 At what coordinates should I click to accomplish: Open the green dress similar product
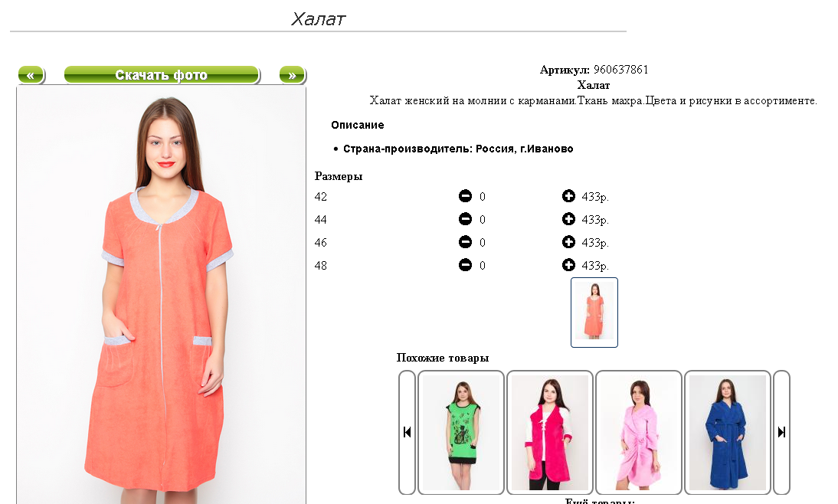[x=460, y=432]
